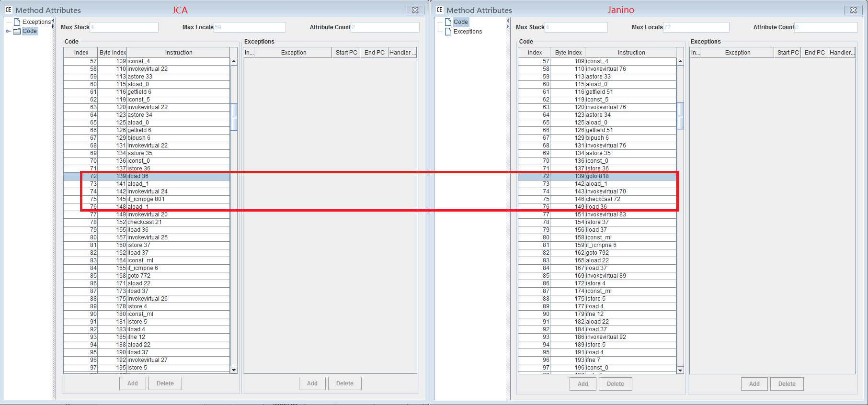This screenshot has width=868, height=405.
Task: Click Delete button under JCA Exceptions table
Action: click(x=345, y=383)
